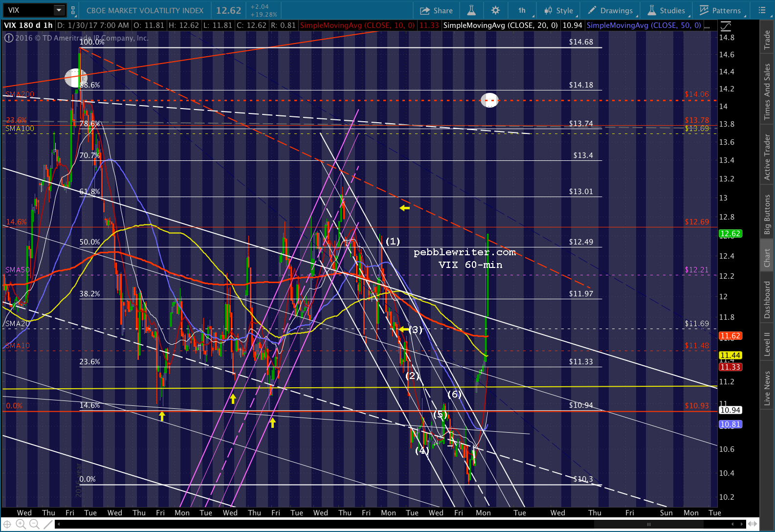The image size is (775, 532).
Task: Switch to the Times And Sales tab
Action: pyautogui.click(x=767, y=92)
